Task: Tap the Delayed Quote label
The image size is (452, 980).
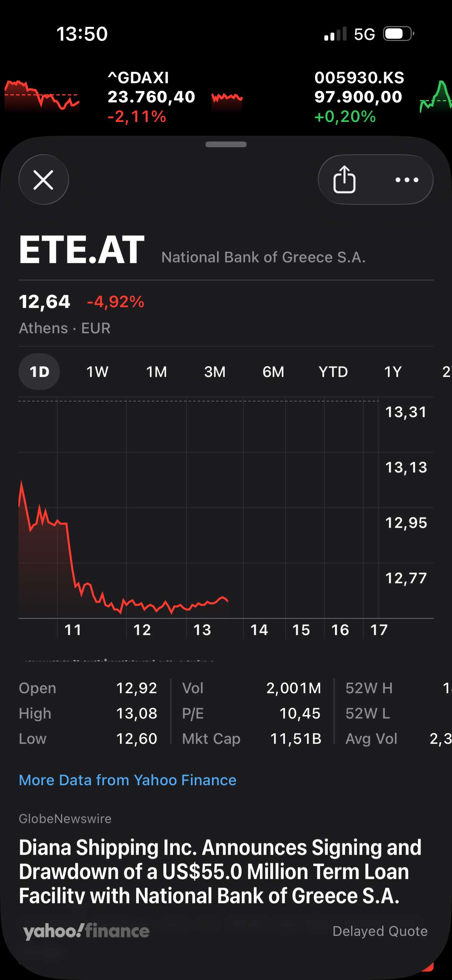Action: (x=380, y=931)
